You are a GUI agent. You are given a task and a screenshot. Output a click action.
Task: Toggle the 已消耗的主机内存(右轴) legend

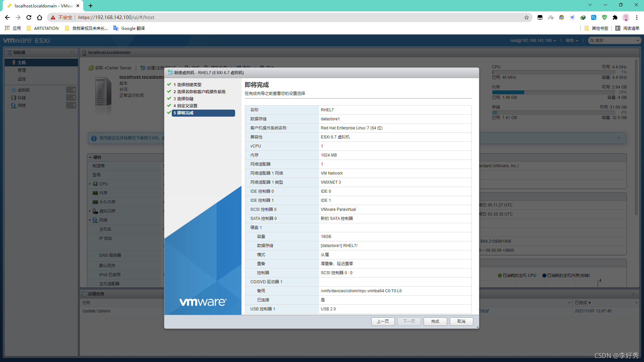(x=566, y=276)
